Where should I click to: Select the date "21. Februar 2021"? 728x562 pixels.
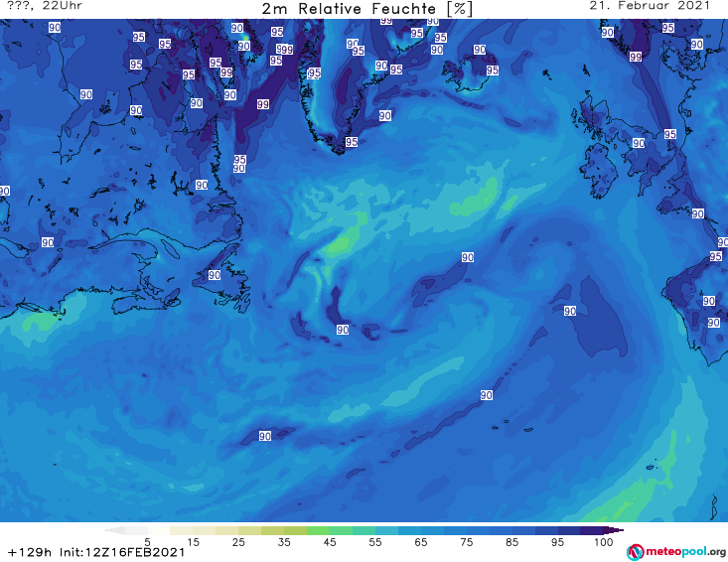click(650, 6)
